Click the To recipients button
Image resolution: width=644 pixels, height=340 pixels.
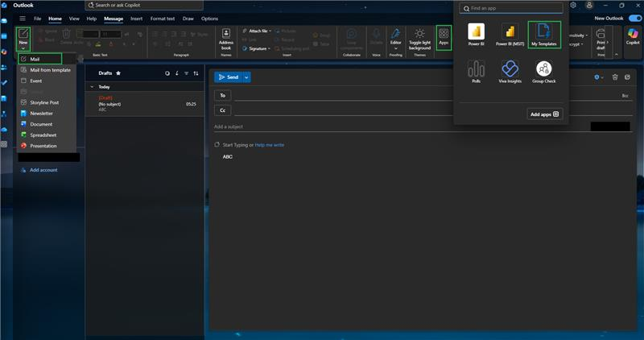click(x=223, y=95)
